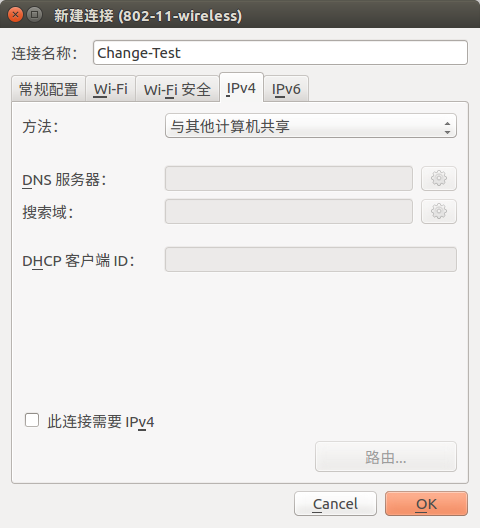Cancel the new connection dialog
Screen dimensions: 480x528
335,504
